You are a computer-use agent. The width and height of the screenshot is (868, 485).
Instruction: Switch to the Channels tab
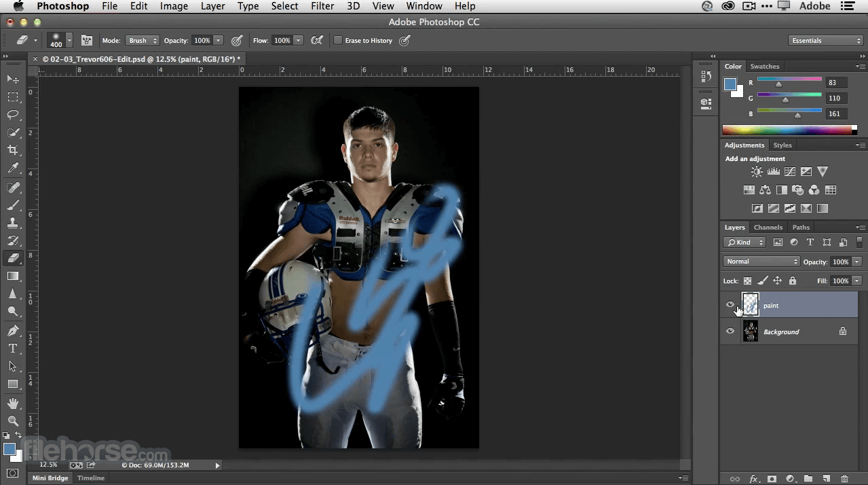tap(768, 228)
